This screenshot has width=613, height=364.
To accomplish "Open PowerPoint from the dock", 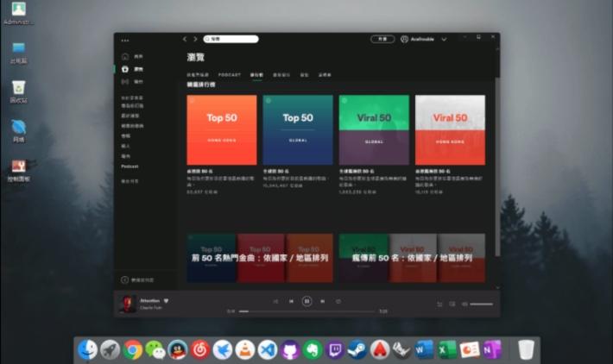I will [x=470, y=349].
